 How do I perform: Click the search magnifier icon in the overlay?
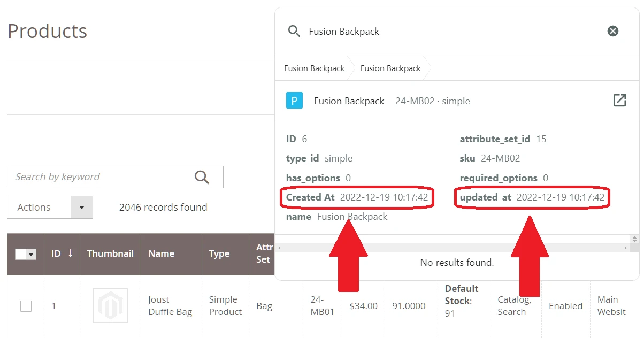pos(294,31)
